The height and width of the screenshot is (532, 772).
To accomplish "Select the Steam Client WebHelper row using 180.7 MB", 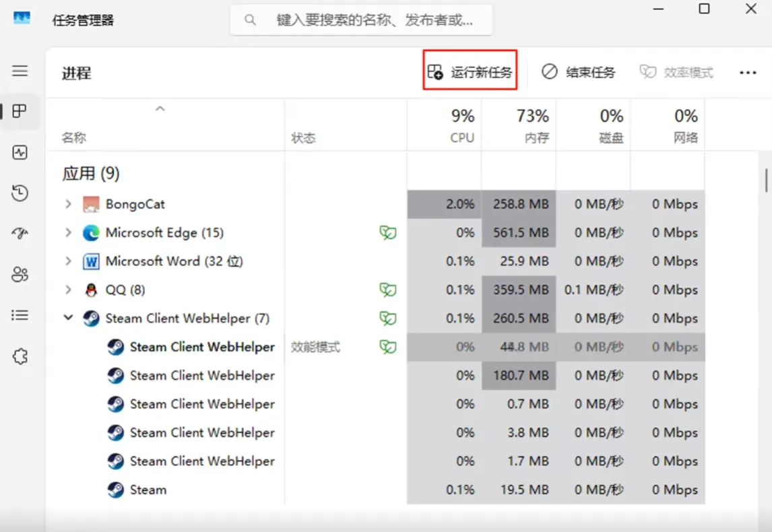I will (375, 376).
